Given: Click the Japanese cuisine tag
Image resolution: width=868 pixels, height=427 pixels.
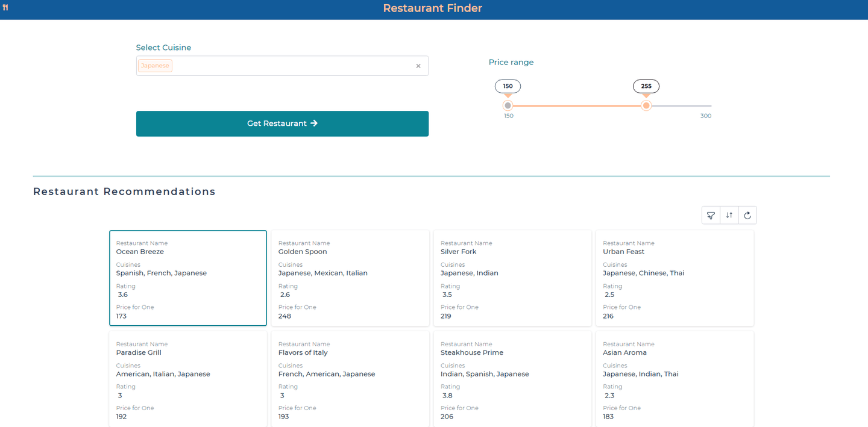Looking at the screenshot, I should coord(155,66).
